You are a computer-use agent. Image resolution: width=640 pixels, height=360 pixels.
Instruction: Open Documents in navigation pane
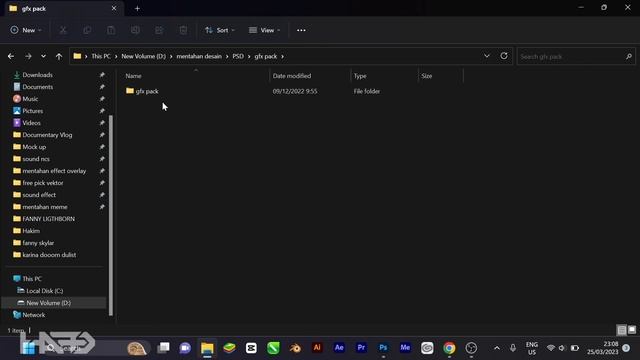click(x=38, y=87)
